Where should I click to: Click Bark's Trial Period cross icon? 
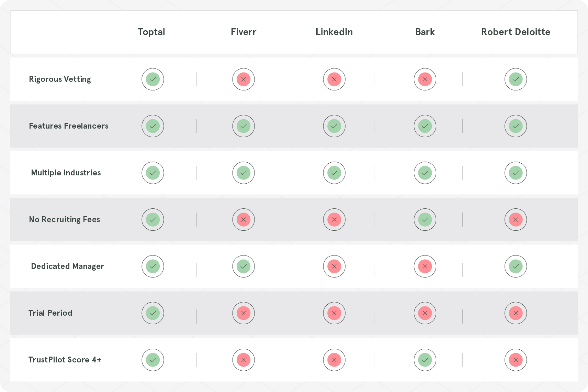click(425, 313)
